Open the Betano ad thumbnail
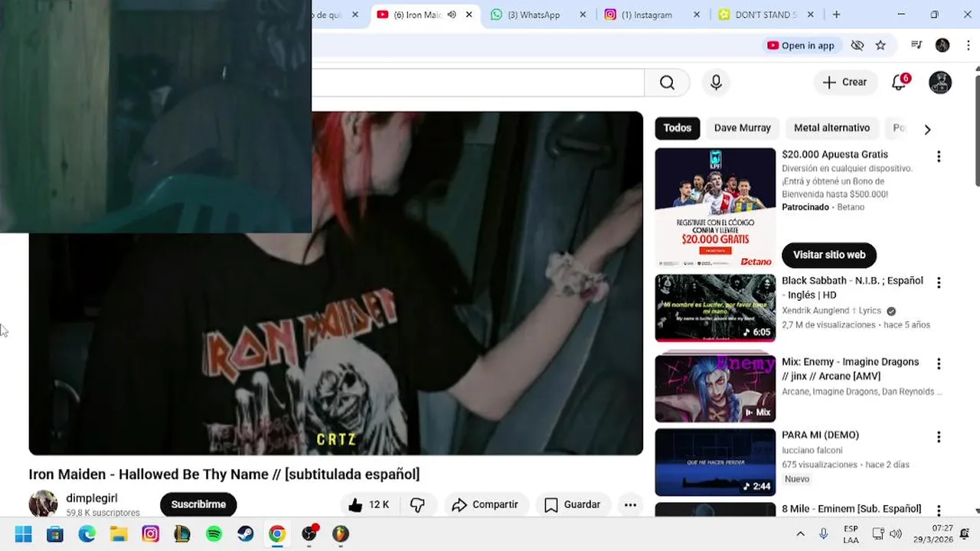This screenshot has height=551, width=980. click(715, 207)
